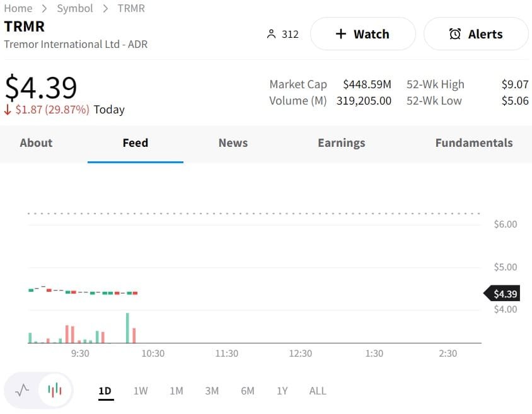
Task: Click the plus icon on Watch
Action: [341, 34]
